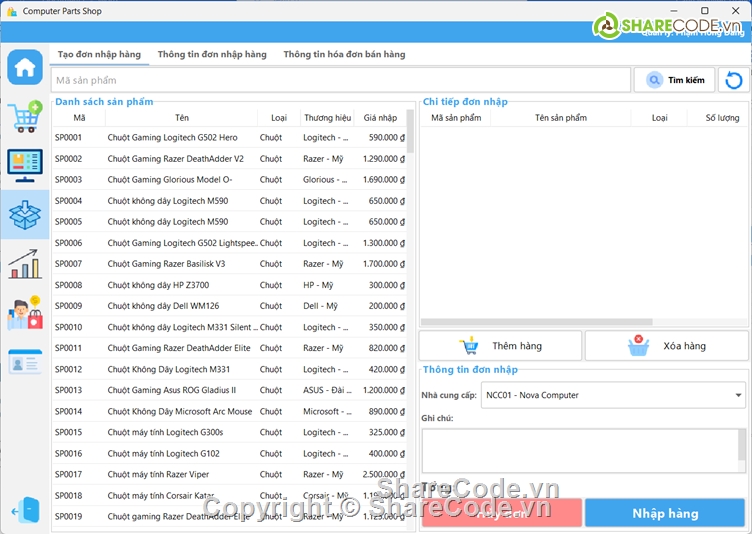752x534 pixels.
Task: Select row SP0014 Microsoft Arc Mouse
Action: tap(229, 411)
